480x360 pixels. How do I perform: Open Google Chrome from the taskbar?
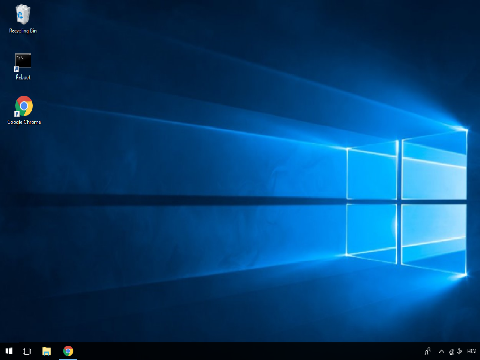[x=68, y=351]
